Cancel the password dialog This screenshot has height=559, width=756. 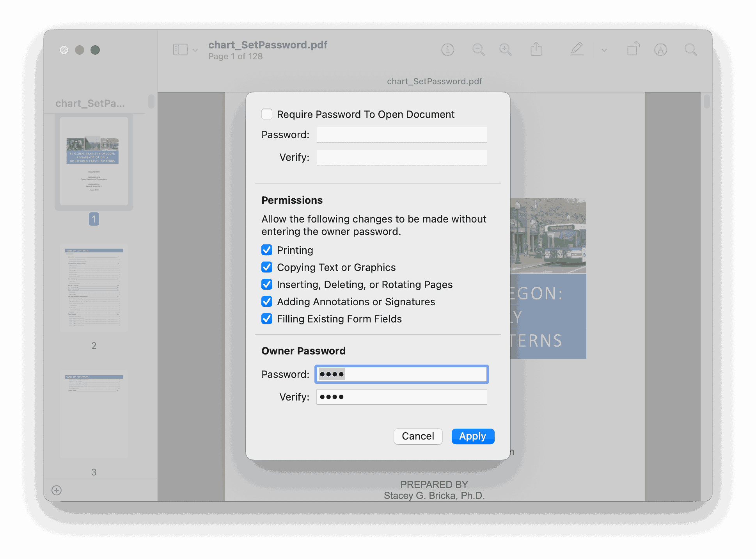click(x=418, y=436)
